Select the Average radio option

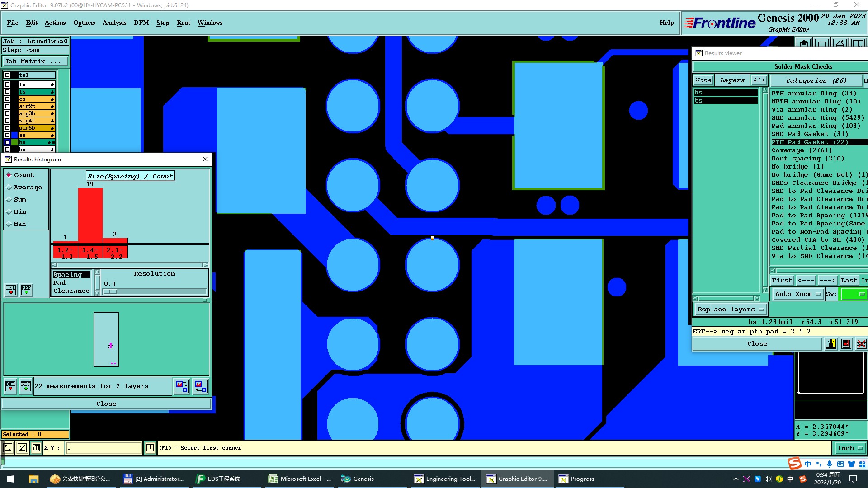(9, 188)
